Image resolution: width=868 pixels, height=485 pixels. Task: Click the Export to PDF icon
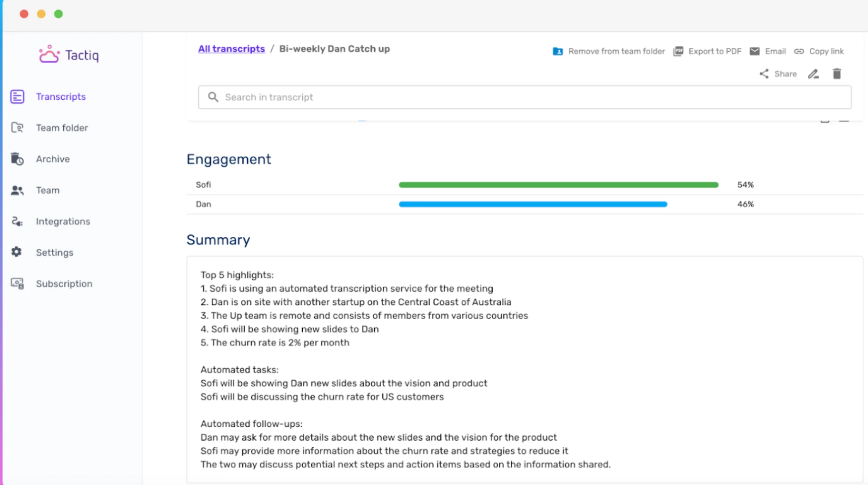coord(678,51)
